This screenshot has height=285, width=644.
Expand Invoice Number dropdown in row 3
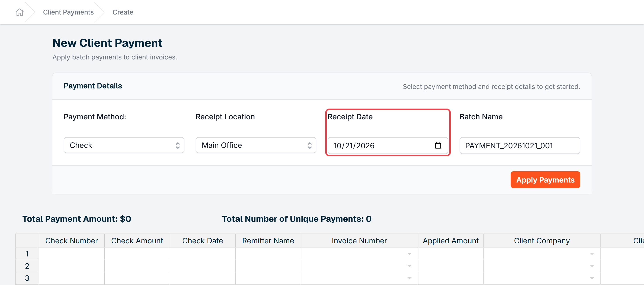point(409,278)
